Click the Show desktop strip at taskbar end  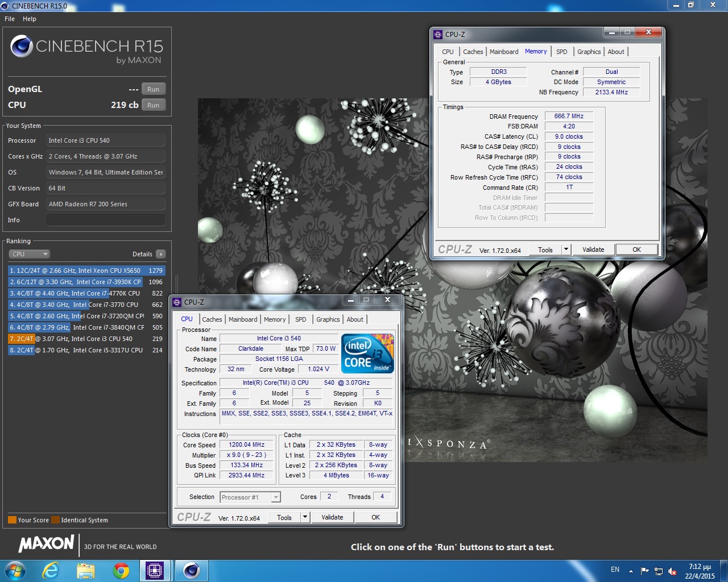724,571
